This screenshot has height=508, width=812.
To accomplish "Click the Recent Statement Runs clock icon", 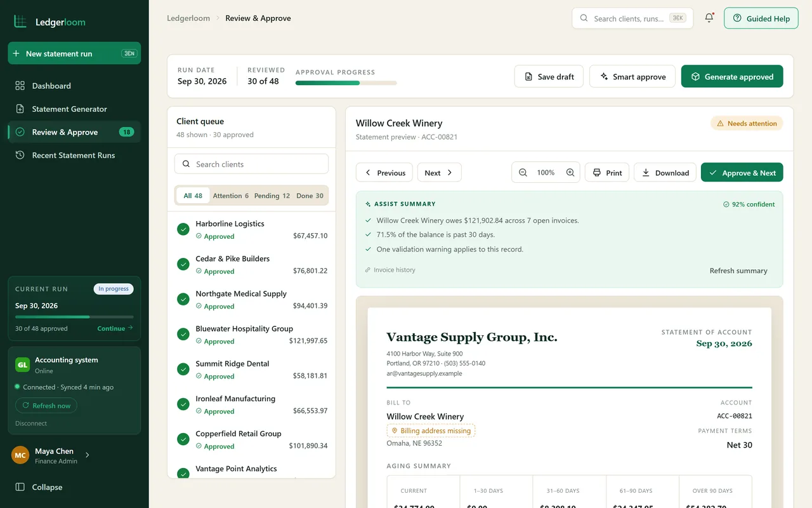I will tap(20, 156).
